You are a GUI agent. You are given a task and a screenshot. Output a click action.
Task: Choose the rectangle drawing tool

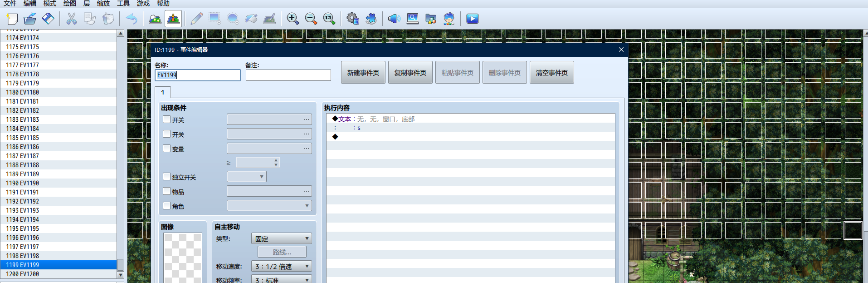(x=215, y=19)
